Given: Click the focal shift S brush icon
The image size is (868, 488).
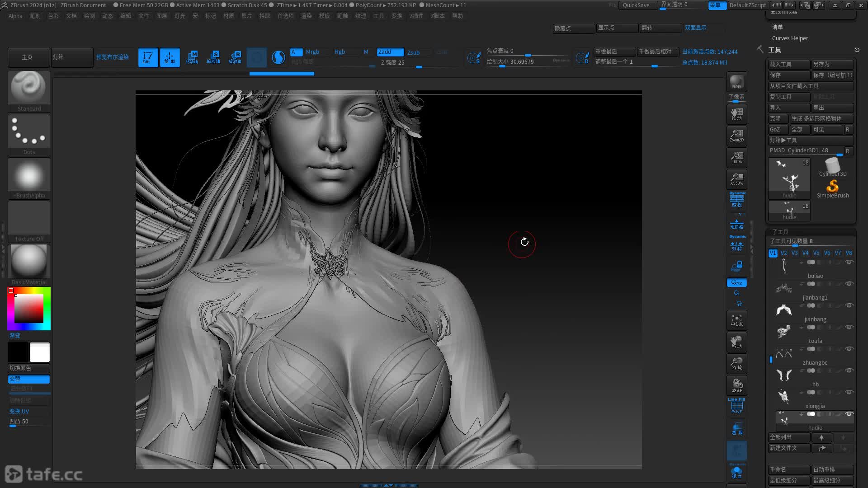Looking at the screenshot, I should [474, 58].
